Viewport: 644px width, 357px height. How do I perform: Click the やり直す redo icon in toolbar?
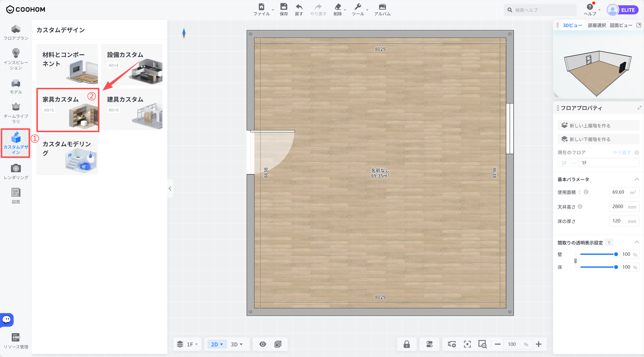coord(318,7)
